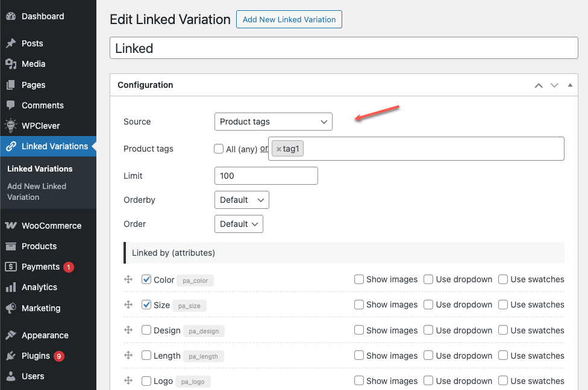The width and height of the screenshot is (588, 390).
Task: Click the Payments dollar icon
Action: pyautogui.click(x=11, y=267)
